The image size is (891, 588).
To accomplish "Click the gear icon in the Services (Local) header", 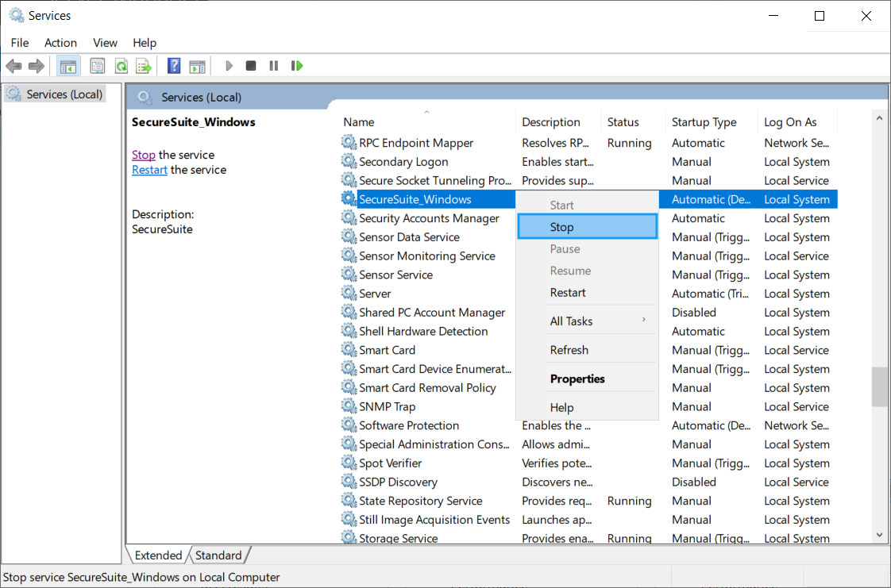I will 145,98.
